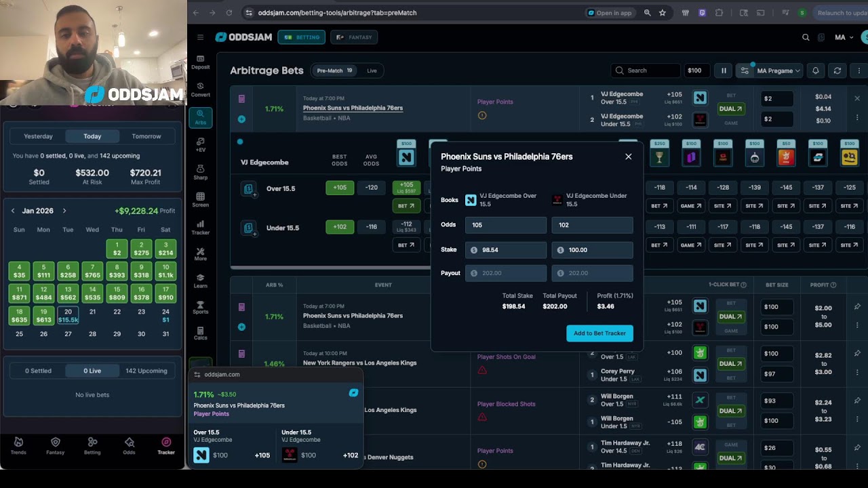This screenshot has width=868, height=488.
Task: Click BET under the +105 Over 15.5 odds
Action: [x=406, y=205]
